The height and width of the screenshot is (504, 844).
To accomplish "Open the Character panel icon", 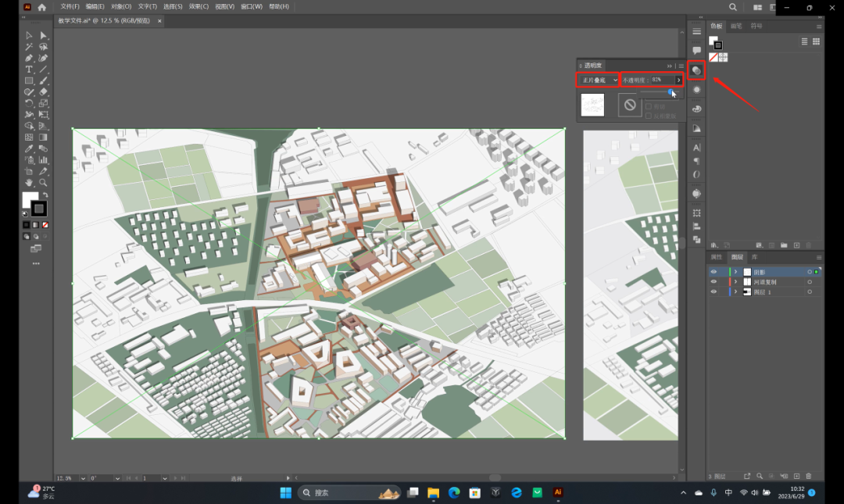I will pos(696,148).
